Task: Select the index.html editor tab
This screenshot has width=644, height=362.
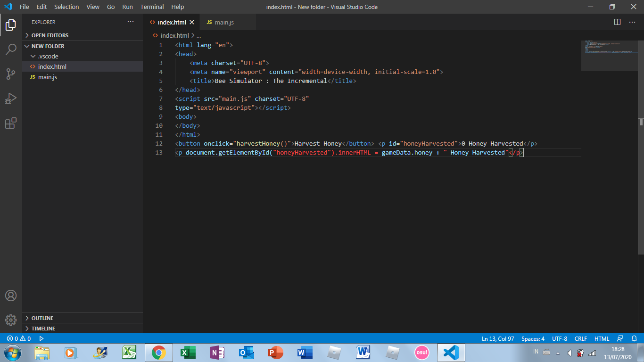Action: point(172,22)
